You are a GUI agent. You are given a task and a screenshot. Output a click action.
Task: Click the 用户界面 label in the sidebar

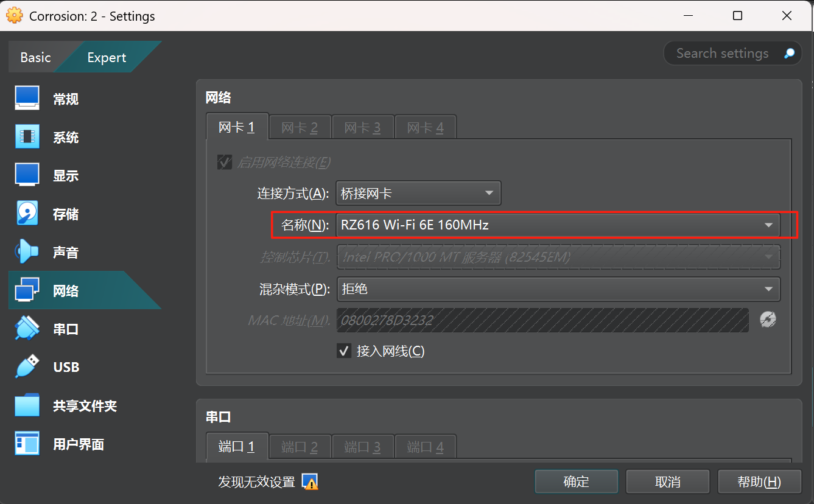(x=79, y=444)
